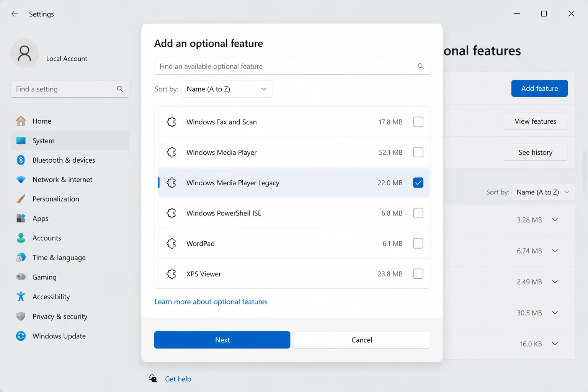Open Apps settings category
Image resolution: width=588 pixels, height=392 pixels.
tap(70, 218)
